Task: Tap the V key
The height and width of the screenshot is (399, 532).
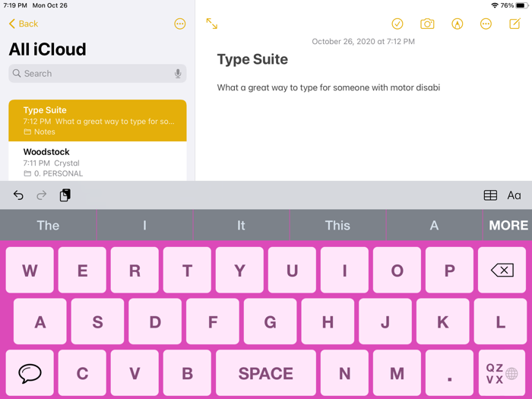Action: [135, 373]
